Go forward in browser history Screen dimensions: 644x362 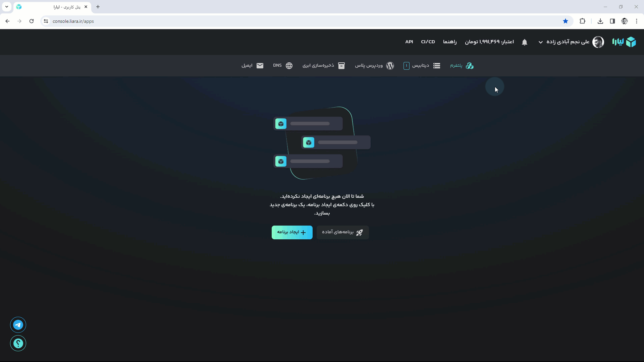pos(19,21)
